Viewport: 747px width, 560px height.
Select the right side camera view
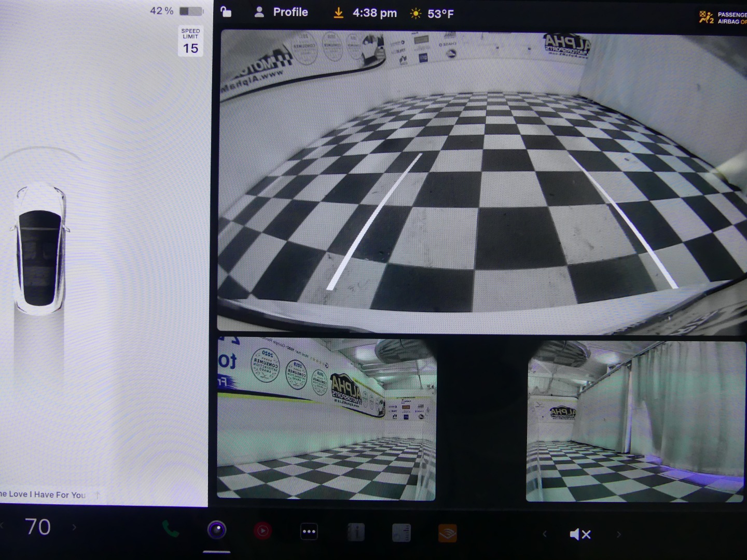[635, 421]
